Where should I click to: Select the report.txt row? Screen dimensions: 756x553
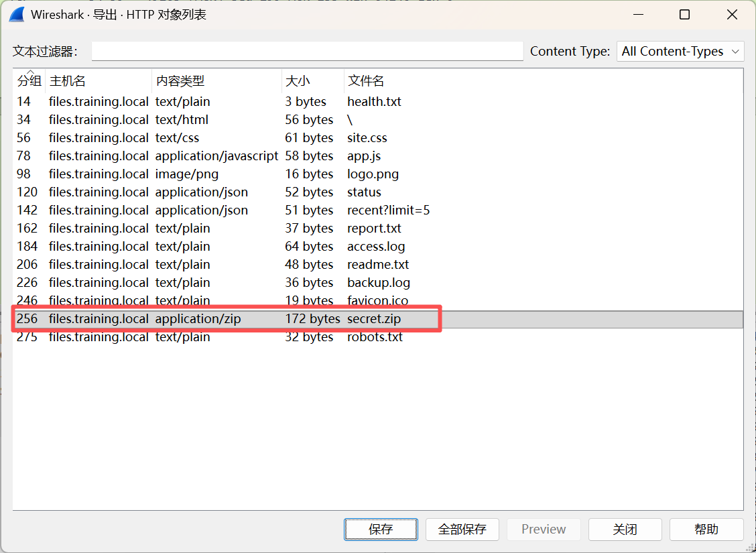(378, 228)
